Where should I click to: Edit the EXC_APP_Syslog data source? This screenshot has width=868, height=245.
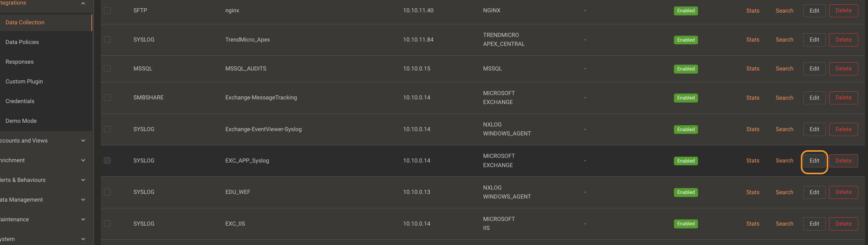click(x=814, y=161)
